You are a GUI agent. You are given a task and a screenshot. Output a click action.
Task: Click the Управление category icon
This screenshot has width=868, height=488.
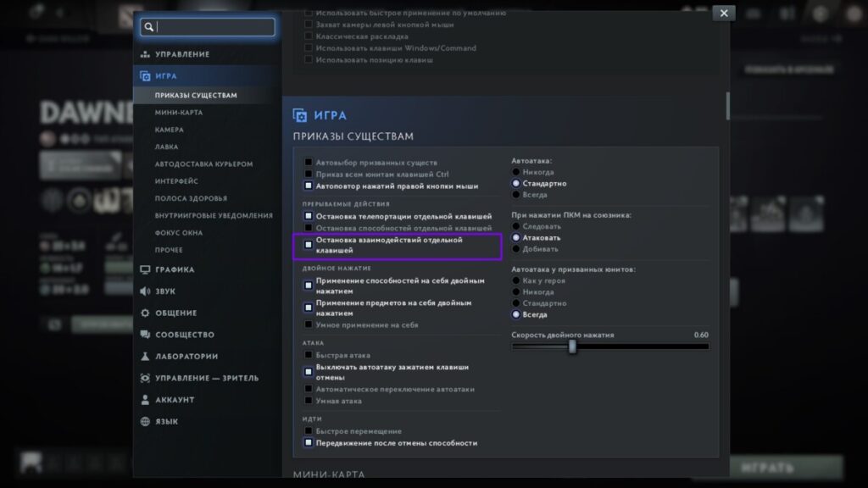145,54
